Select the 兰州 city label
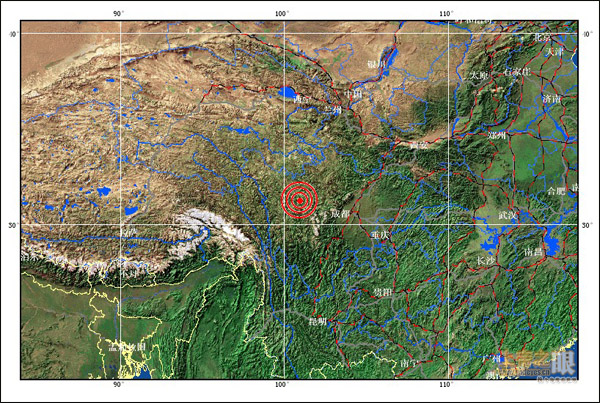The width and height of the screenshot is (600, 403). click(x=332, y=111)
